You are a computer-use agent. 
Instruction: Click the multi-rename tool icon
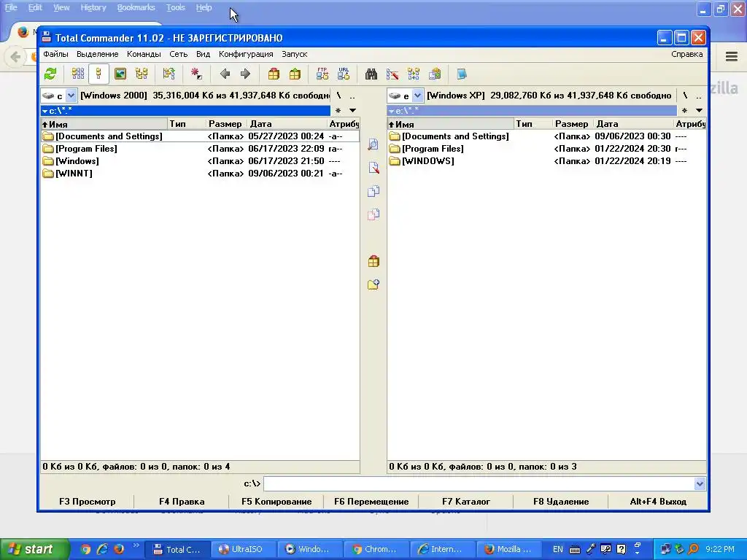392,74
